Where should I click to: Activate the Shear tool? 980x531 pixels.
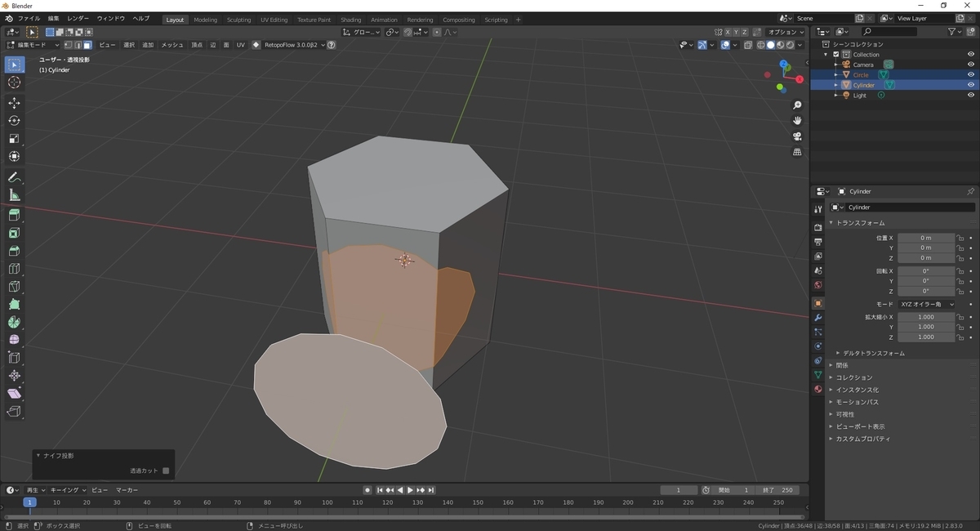[x=14, y=394]
